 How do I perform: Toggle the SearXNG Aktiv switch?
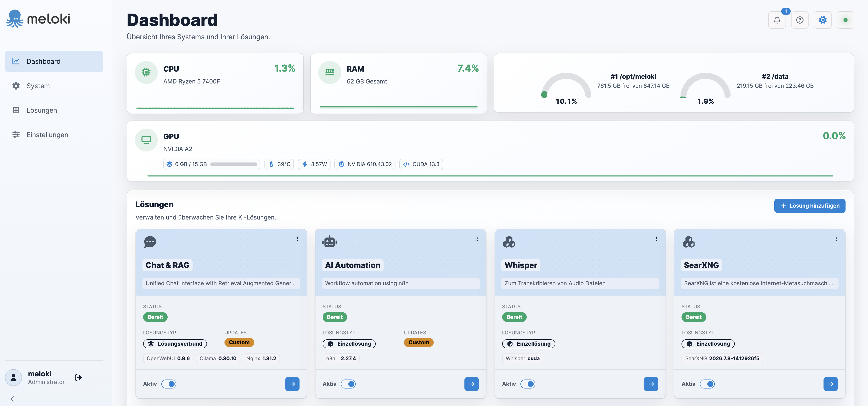707,384
